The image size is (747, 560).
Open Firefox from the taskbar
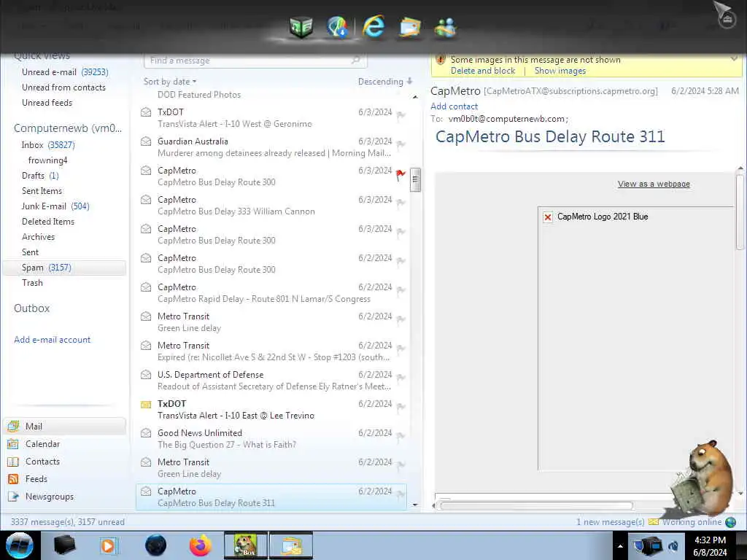[201, 545]
